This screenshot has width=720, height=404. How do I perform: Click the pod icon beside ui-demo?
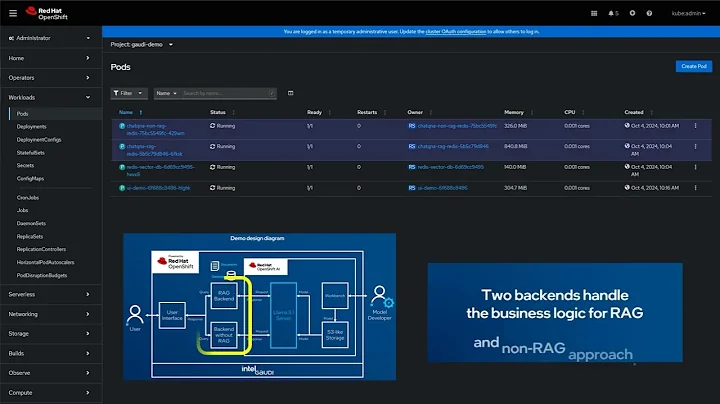coord(122,188)
